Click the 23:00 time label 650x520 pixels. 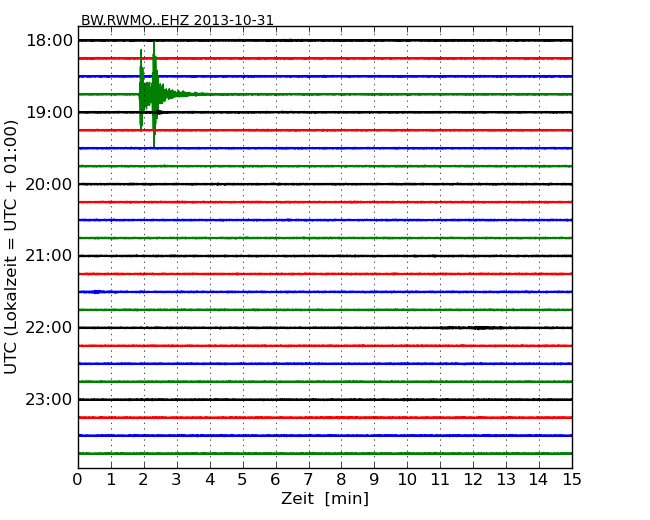(49, 399)
